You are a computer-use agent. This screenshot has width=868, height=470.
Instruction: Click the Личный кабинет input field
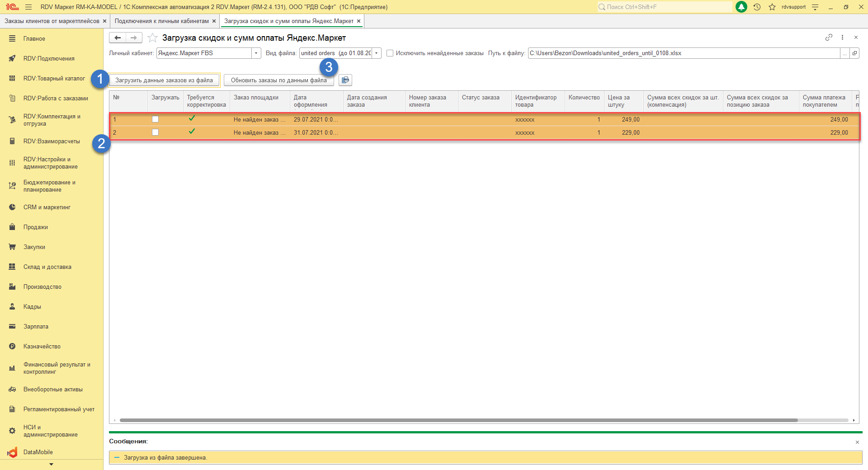(x=204, y=53)
